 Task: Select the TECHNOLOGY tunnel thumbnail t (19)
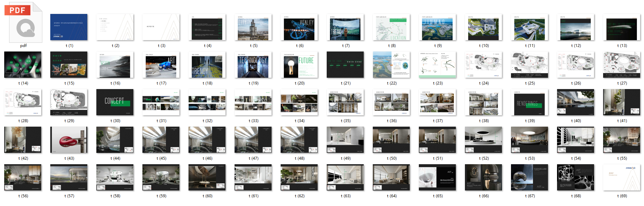[253, 65]
